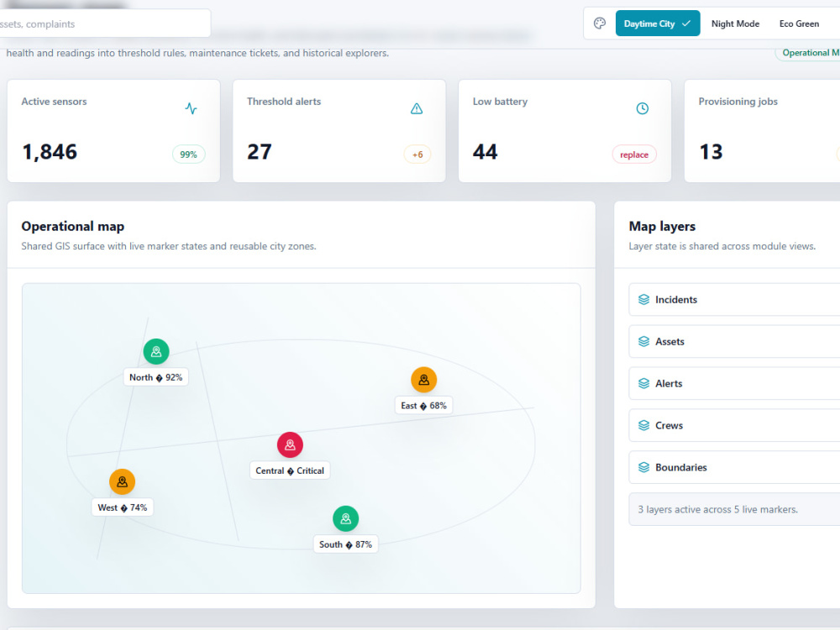Click the Central Critical marker label
This screenshot has height=630, width=840.
290,470
